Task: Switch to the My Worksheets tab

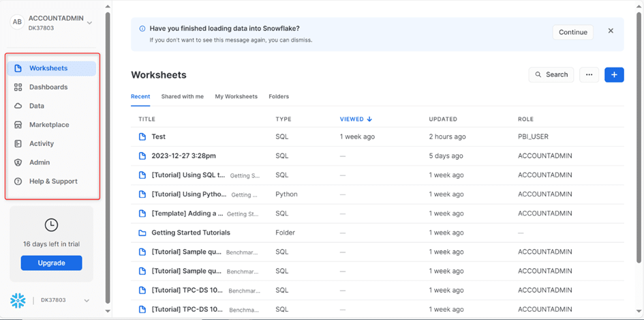Action: tap(236, 97)
